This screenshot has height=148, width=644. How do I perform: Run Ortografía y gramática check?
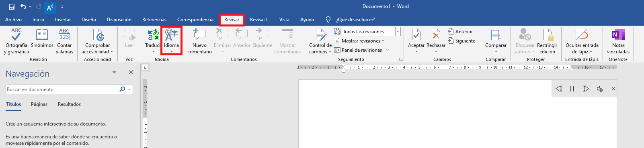[16, 41]
